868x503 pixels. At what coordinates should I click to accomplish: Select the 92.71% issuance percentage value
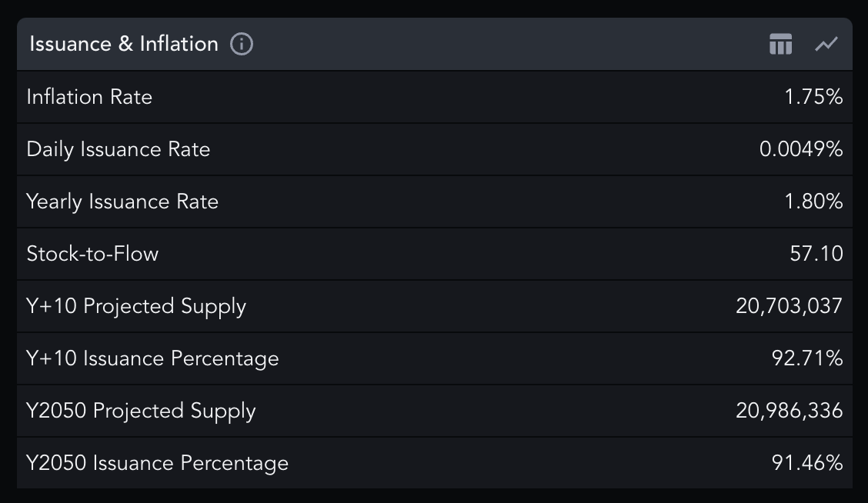click(807, 358)
